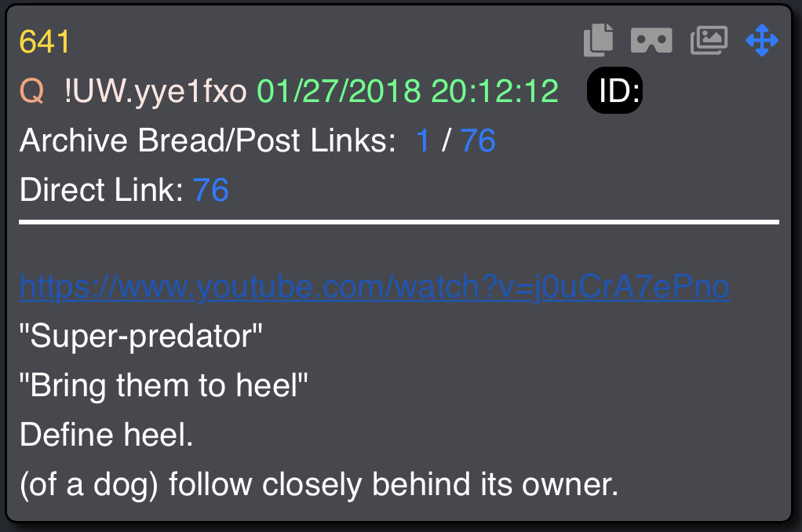The height and width of the screenshot is (532, 802).
Task: Select the "Archive Bread/Post Links:" label
Action: (208, 140)
